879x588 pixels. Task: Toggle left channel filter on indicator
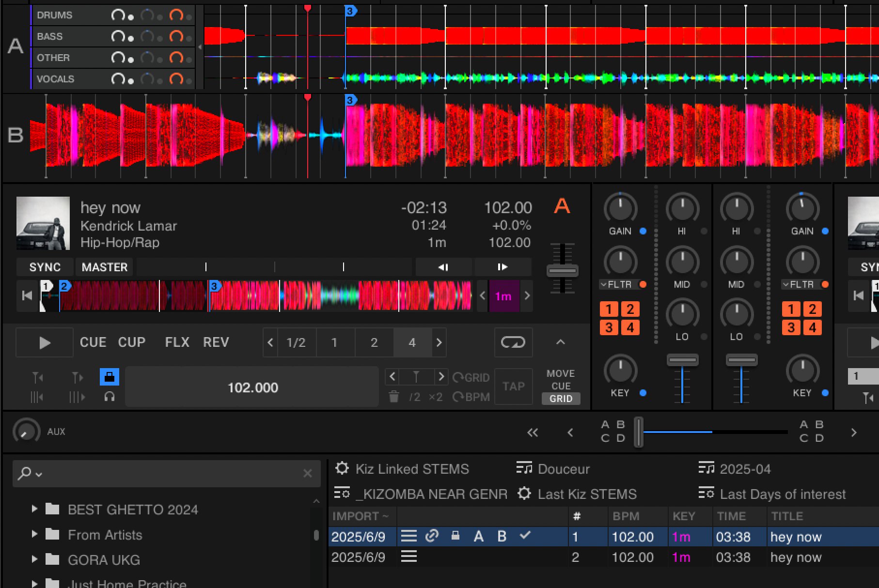[643, 284]
